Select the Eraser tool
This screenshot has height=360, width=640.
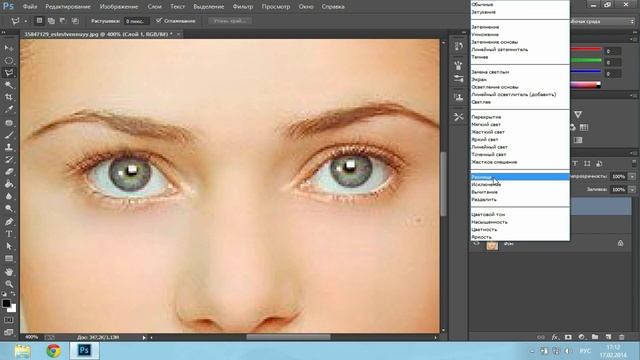(x=9, y=171)
